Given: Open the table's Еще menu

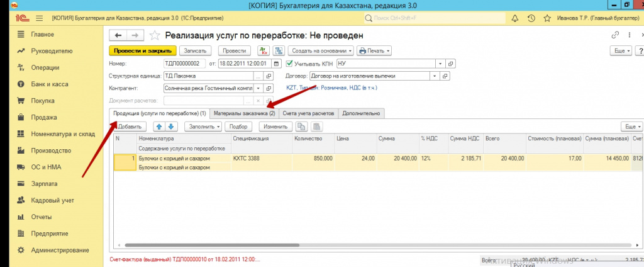Looking at the screenshot, I should click(632, 127).
